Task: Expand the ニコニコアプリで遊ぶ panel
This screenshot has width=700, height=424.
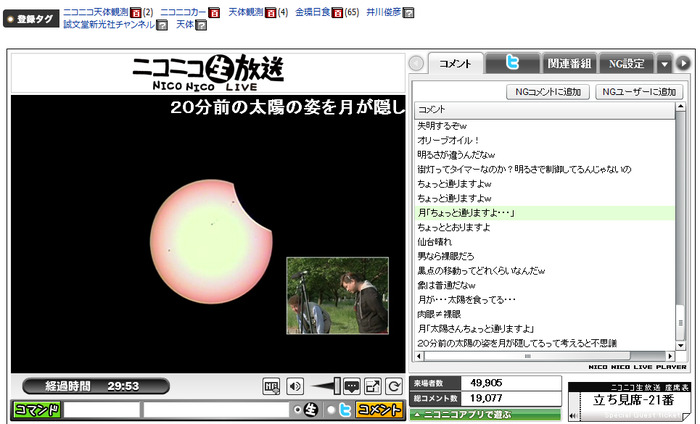Action: coord(485,415)
